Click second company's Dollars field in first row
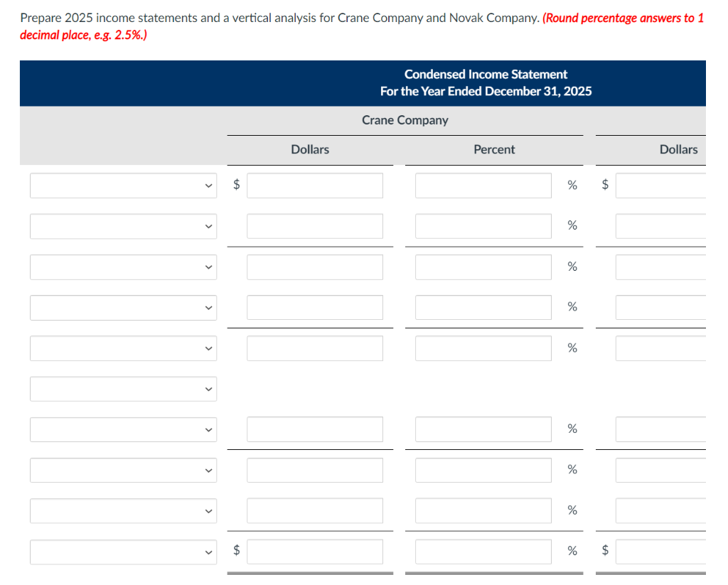 [660, 186]
